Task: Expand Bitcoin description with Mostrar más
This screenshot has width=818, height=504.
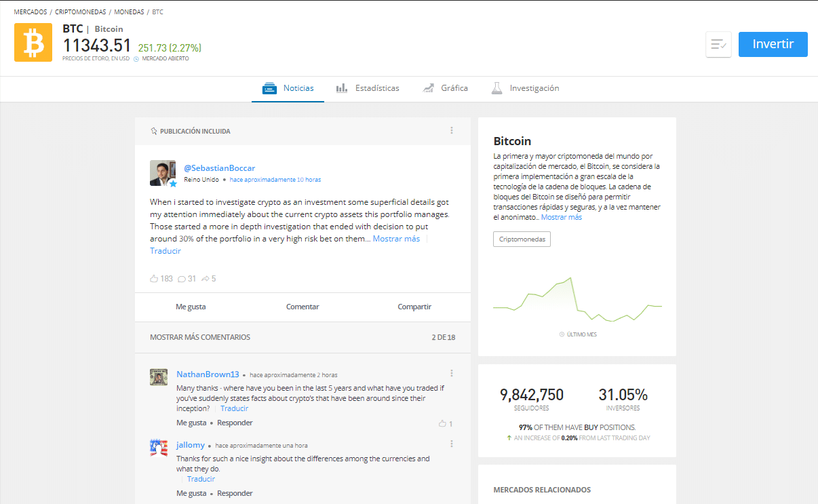Action: click(x=562, y=217)
